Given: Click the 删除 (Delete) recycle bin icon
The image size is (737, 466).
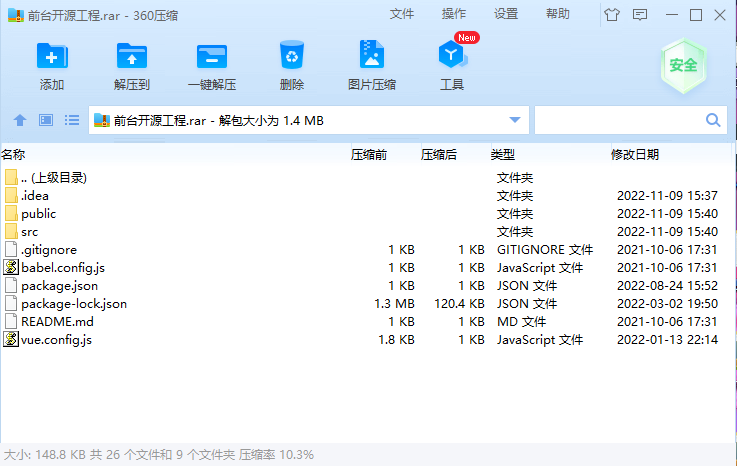Looking at the screenshot, I should click(x=292, y=55).
